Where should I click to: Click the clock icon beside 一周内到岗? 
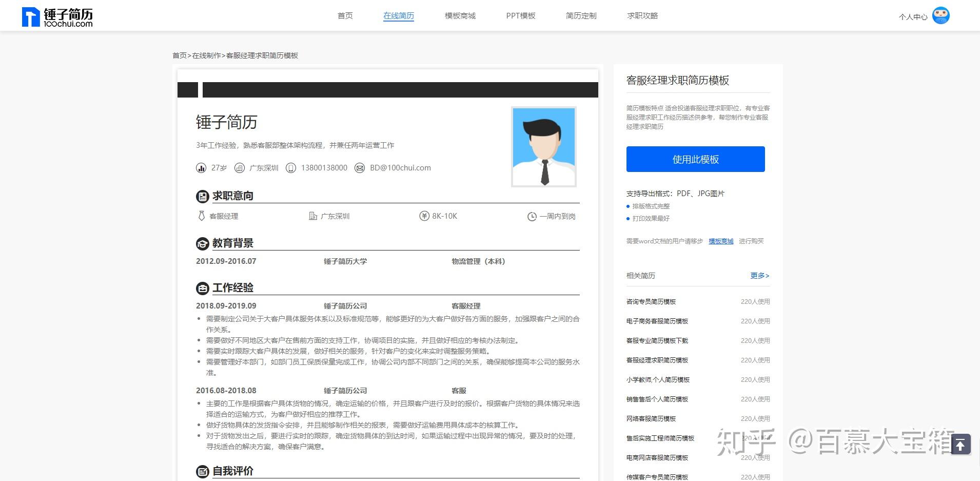coord(532,217)
